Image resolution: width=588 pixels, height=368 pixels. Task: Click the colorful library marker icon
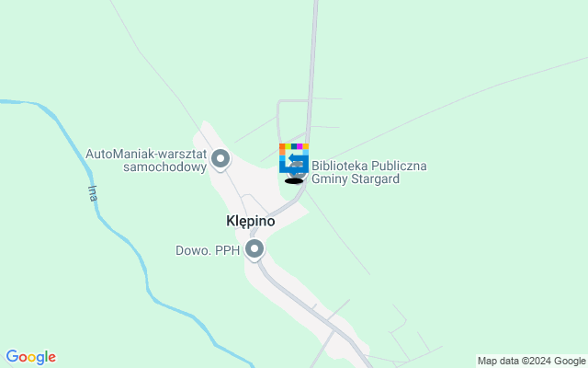click(294, 158)
